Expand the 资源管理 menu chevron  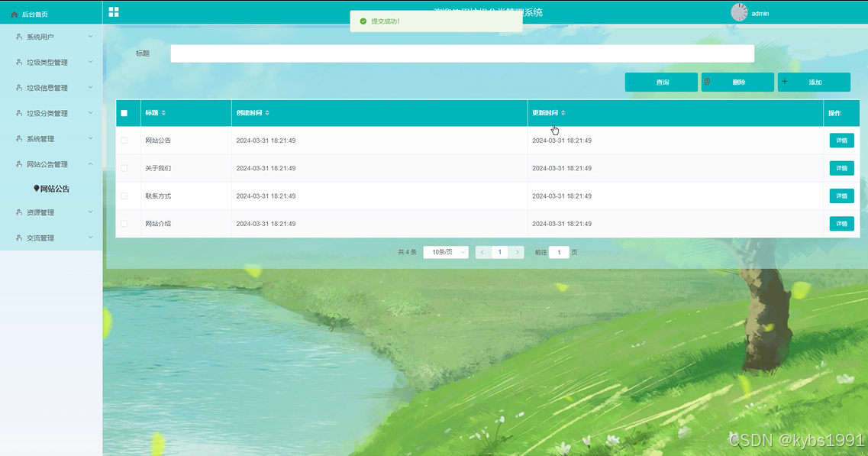coord(90,212)
